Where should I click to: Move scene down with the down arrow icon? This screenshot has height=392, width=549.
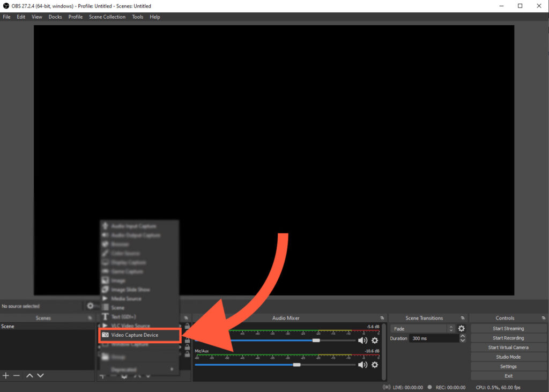pos(41,375)
